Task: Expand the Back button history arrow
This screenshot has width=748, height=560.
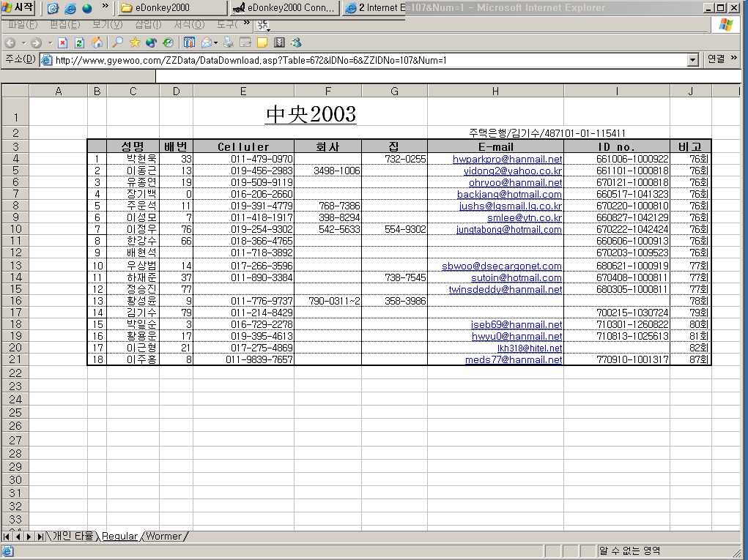Action: click(22, 42)
